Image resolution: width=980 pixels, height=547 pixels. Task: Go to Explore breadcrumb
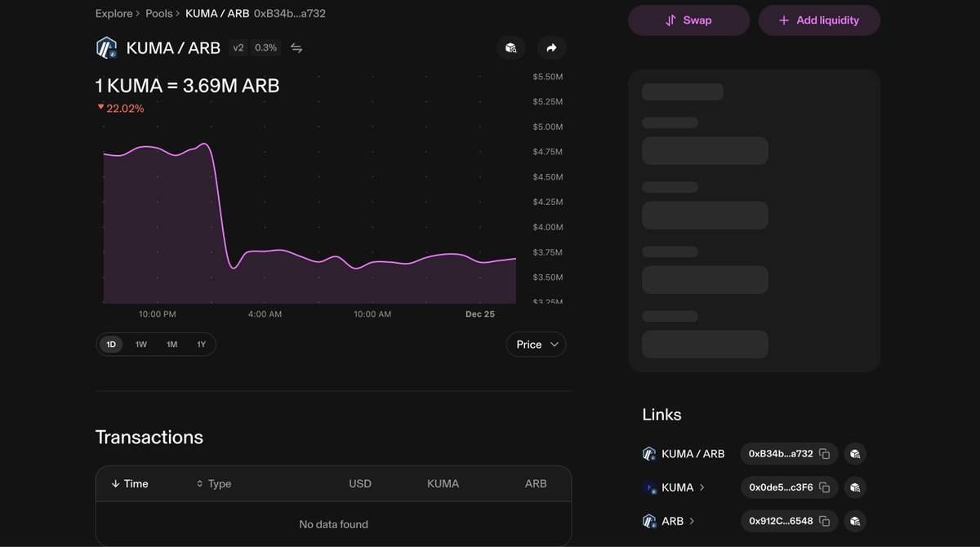(x=114, y=14)
